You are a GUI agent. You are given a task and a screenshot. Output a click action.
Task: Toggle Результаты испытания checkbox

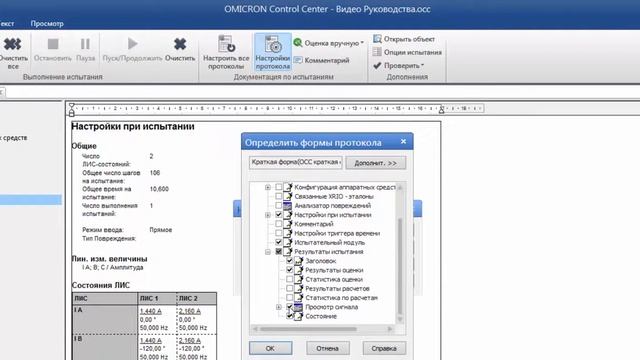pos(279,251)
